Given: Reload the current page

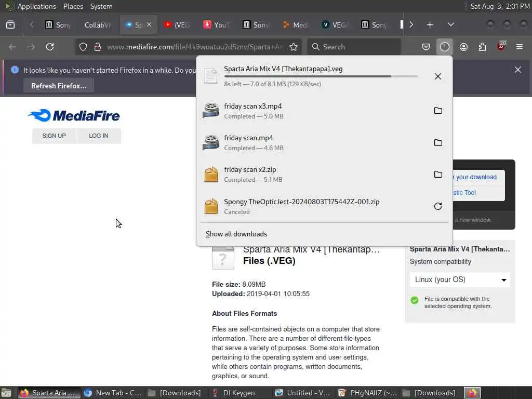Looking at the screenshot, I should tap(50, 47).
